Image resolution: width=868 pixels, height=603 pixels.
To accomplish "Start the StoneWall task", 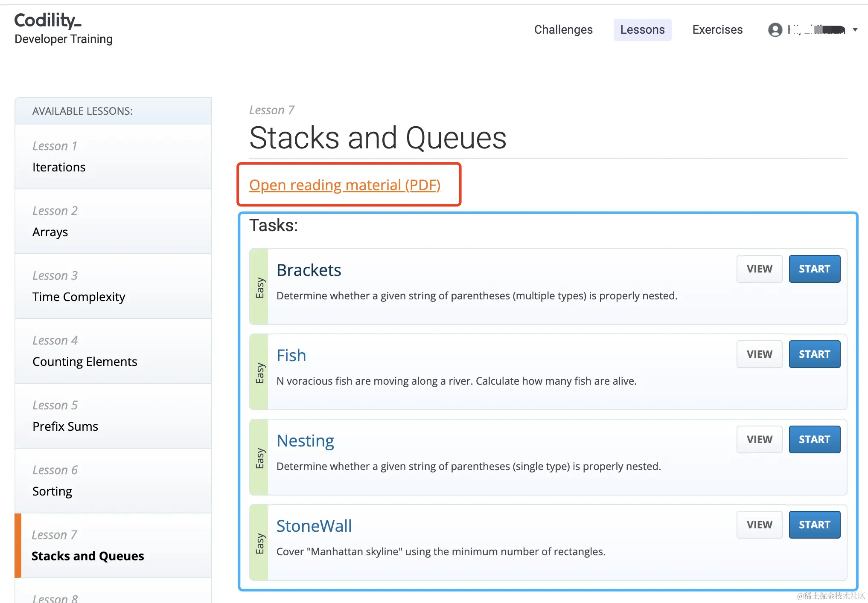I will pos(814,525).
